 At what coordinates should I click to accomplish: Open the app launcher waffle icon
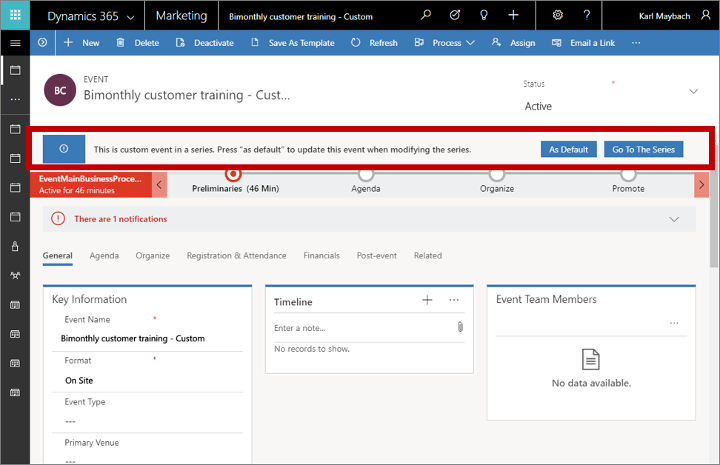coord(15,15)
